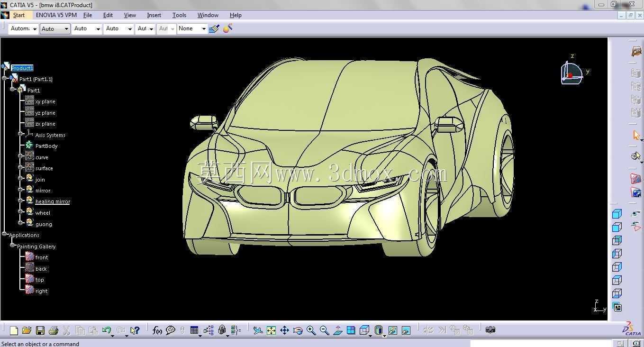Select the top painting view
The width and height of the screenshot is (644, 347).
pyautogui.click(x=40, y=280)
